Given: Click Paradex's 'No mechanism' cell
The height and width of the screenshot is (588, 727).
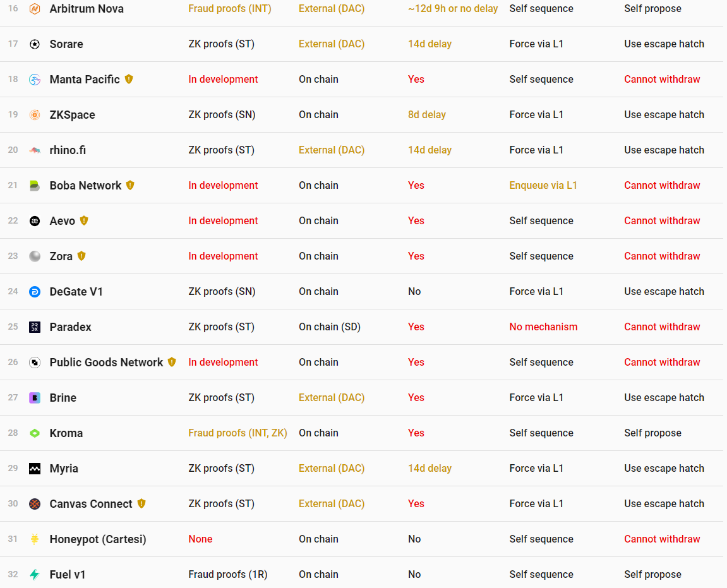Looking at the screenshot, I should coord(543,327).
